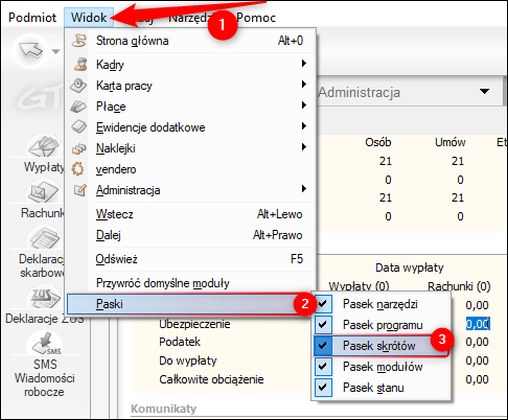
Task: Open the Podmiot menu
Action: (x=32, y=17)
